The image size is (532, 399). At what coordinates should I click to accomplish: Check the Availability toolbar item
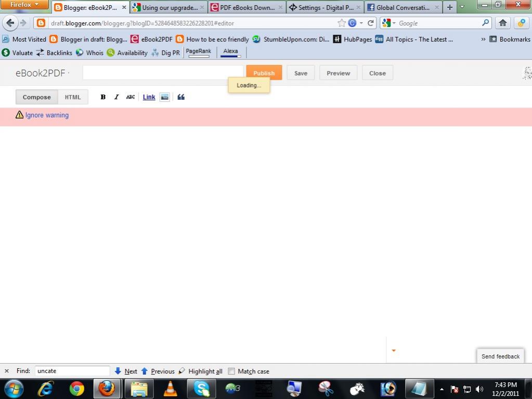[127, 53]
